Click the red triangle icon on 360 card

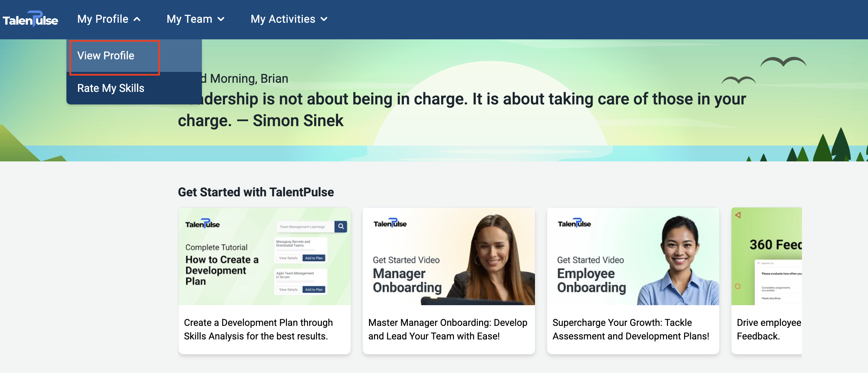pyautogui.click(x=738, y=215)
